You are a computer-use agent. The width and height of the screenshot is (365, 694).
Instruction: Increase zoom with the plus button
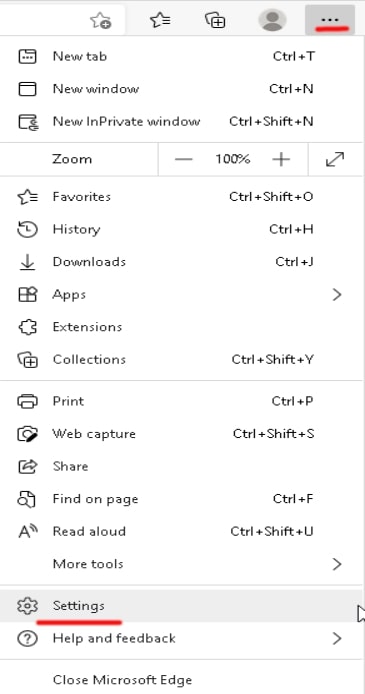[281, 159]
